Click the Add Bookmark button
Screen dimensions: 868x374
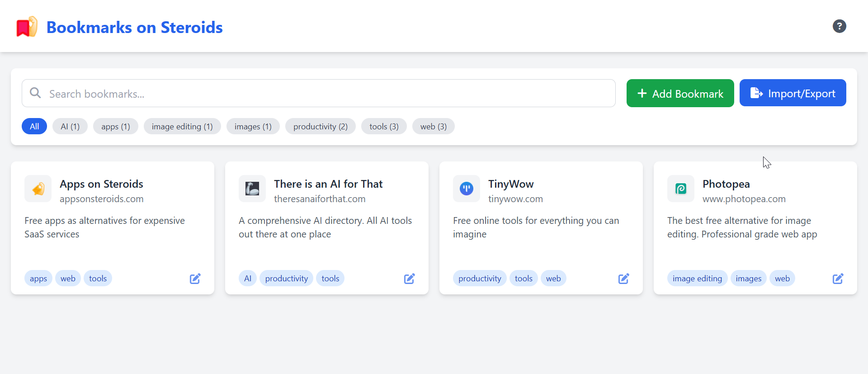[680, 93]
